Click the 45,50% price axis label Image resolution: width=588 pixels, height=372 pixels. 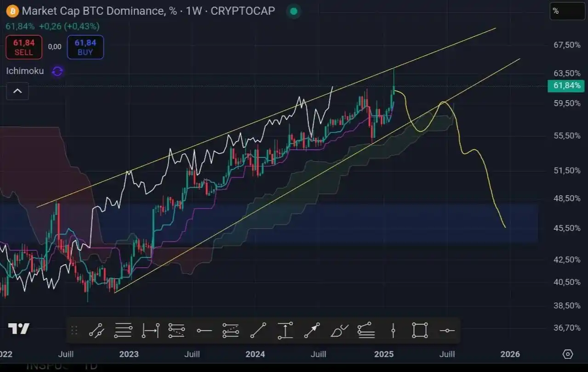(x=567, y=228)
